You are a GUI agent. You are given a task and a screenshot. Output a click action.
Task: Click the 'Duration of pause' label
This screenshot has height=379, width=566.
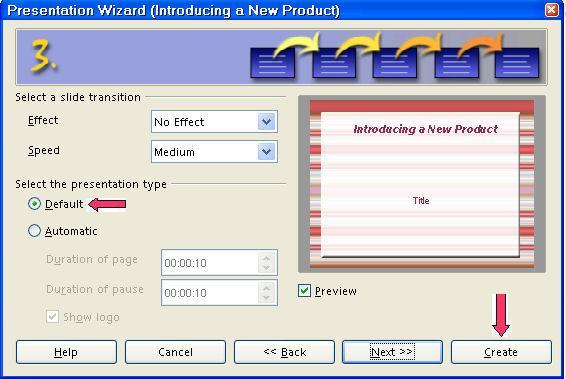[95, 289]
